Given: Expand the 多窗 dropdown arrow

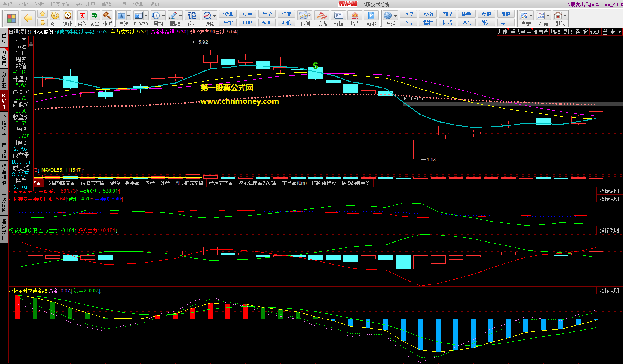Looking at the screenshot, I should 549,16.
